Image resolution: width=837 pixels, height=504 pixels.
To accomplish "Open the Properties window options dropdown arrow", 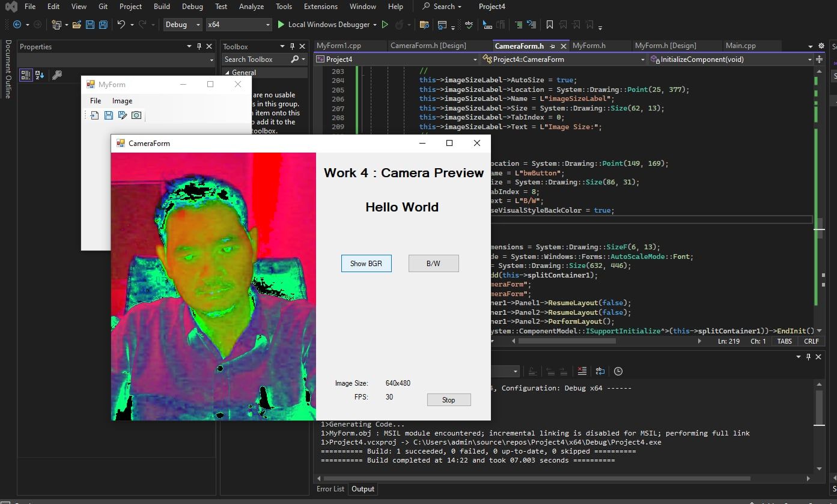I will (x=189, y=46).
